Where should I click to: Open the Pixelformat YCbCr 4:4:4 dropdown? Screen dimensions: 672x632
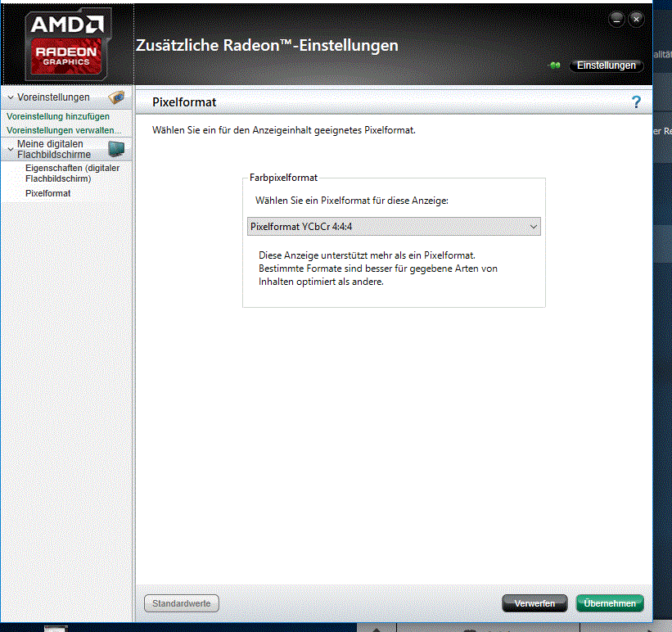point(394,227)
